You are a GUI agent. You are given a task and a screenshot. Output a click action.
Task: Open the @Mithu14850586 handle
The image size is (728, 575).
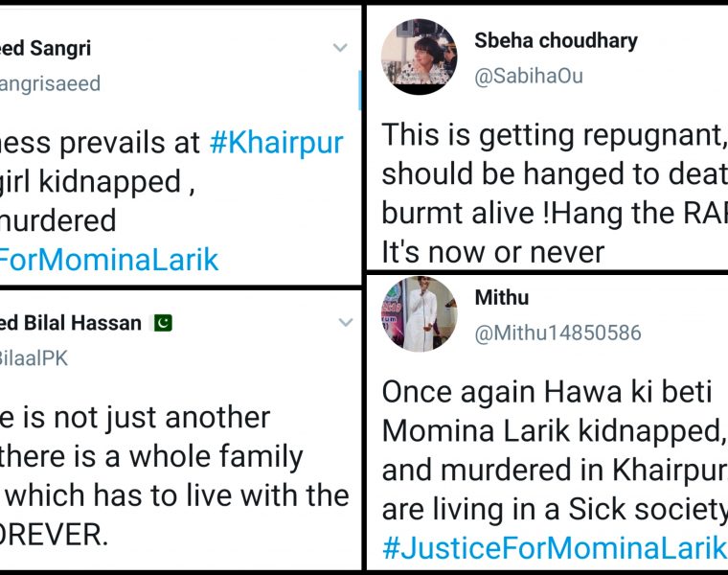coord(557,333)
